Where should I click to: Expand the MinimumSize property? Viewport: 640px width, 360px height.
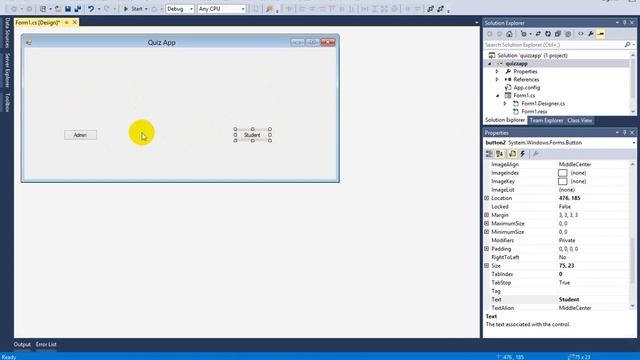[x=487, y=232]
